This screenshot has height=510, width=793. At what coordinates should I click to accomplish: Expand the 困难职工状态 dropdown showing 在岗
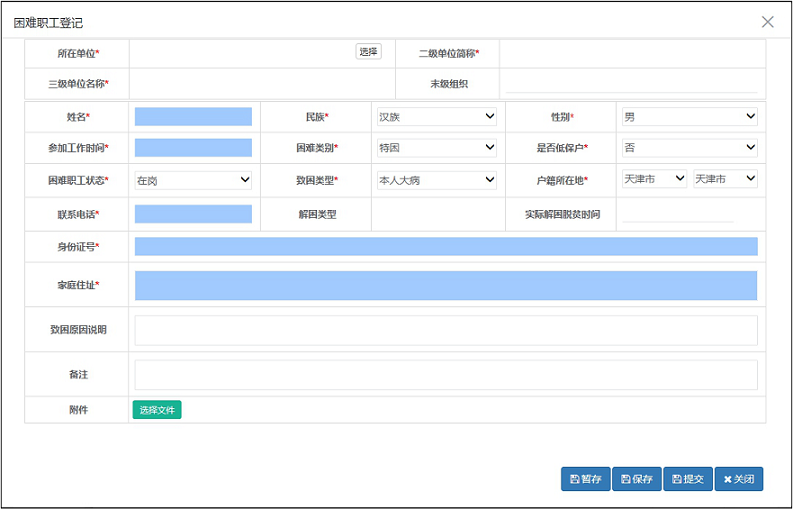pyautogui.click(x=193, y=180)
